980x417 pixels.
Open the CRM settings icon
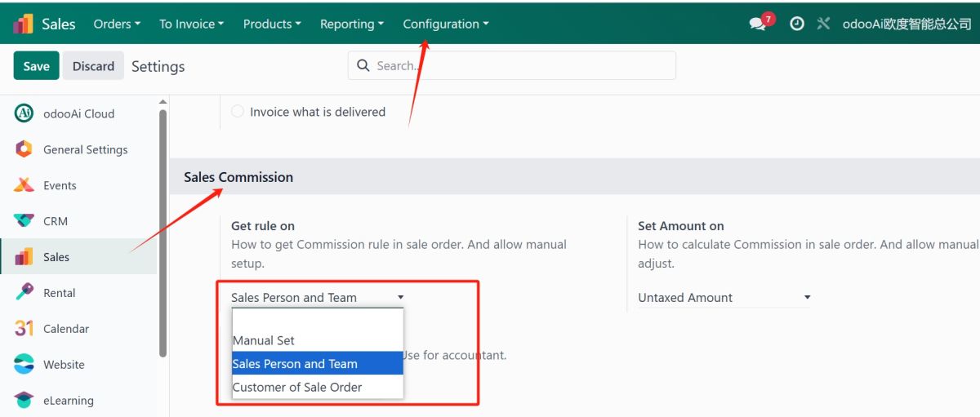[x=24, y=221]
